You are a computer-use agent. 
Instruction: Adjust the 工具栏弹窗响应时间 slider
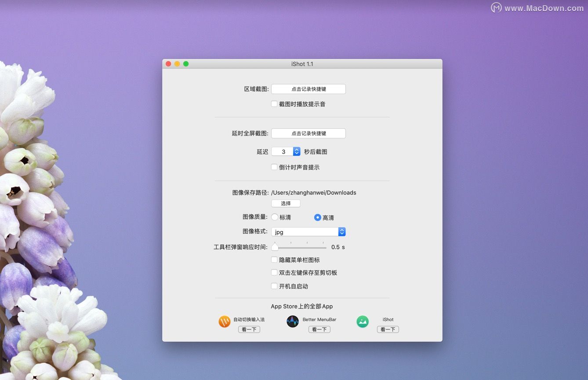coord(275,247)
